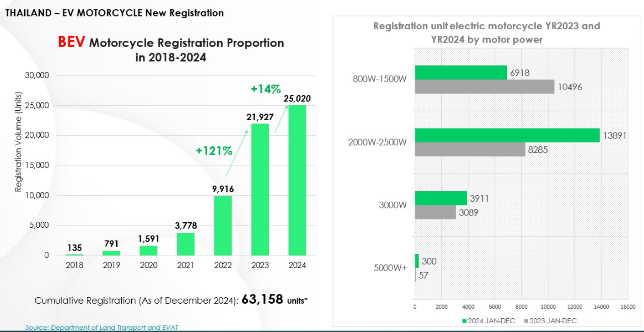This screenshot has width=644, height=332.
Task: Click the '791' data label
Action: (111, 244)
